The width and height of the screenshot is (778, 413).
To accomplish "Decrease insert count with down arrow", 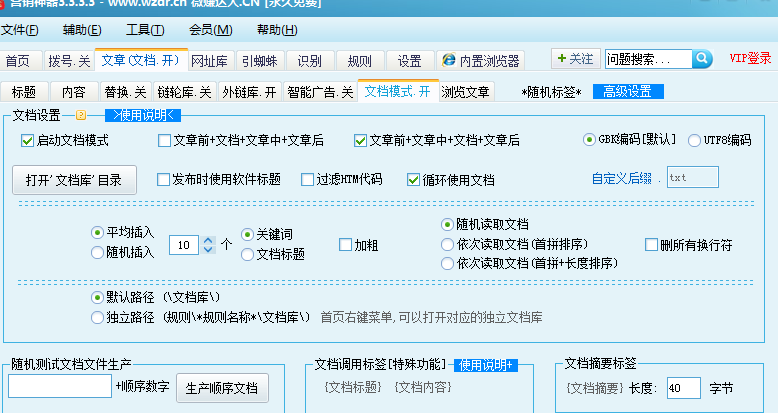I will (208, 249).
